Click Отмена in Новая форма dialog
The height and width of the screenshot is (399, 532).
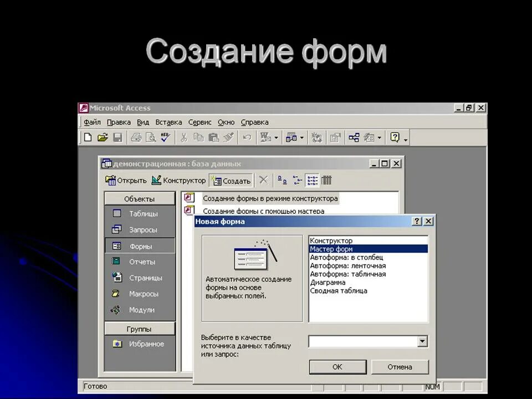coord(400,367)
